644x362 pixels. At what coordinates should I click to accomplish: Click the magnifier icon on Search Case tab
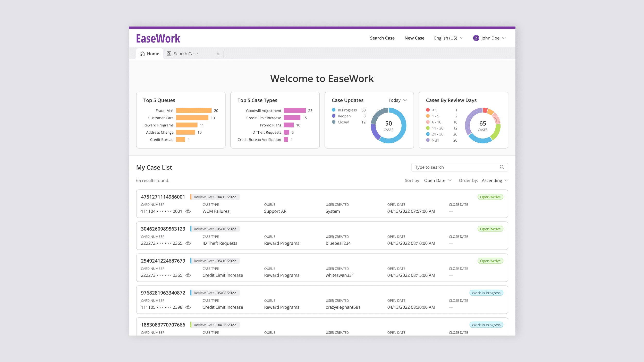pos(169,54)
